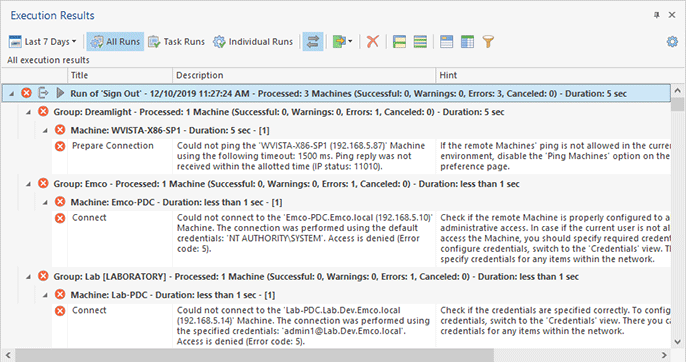Click the error icon of the Sign Out run
Screen dimensions: 686x362
pos(27,93)
